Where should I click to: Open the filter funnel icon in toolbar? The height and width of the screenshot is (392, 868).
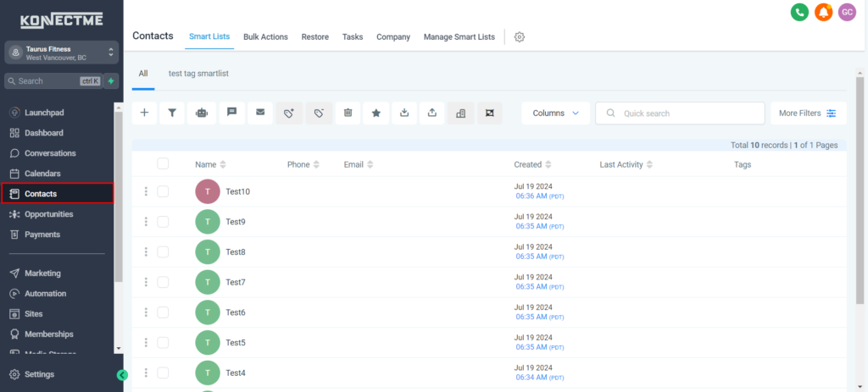[173, 113]
